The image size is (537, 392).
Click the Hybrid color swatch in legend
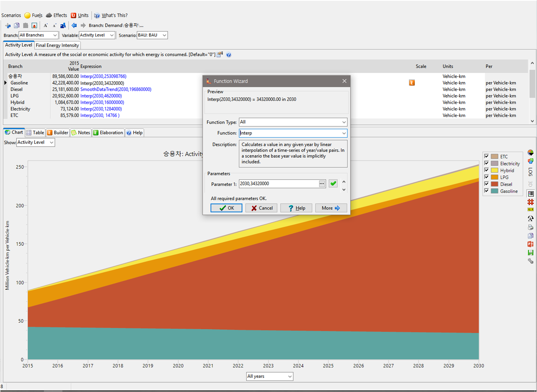point(495,170)
